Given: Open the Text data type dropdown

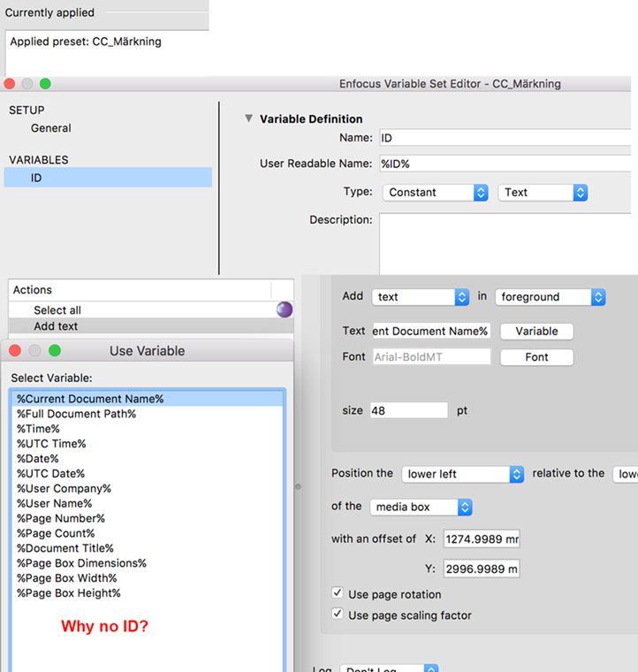Looking at the screenshot, I should tap(543, 193).
